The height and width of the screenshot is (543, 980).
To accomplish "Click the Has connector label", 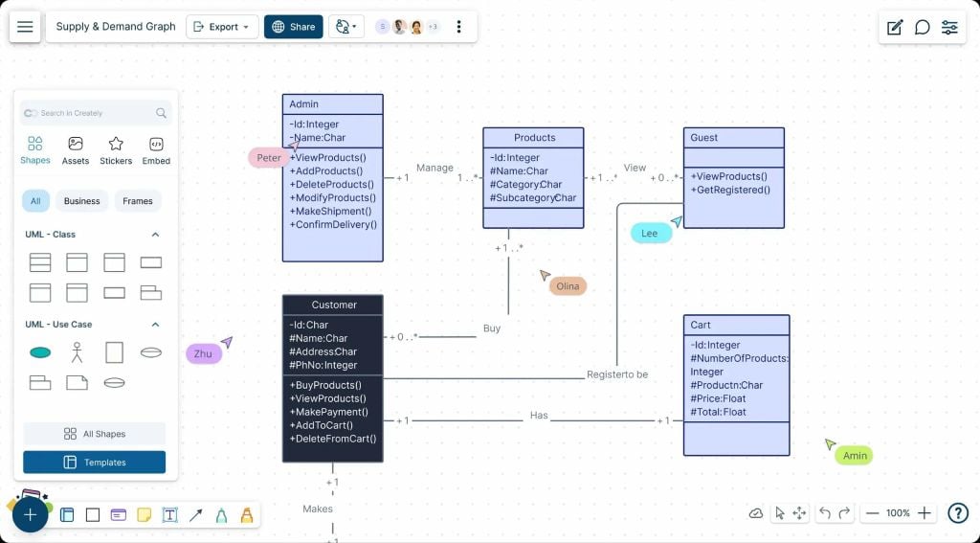I will click(539, 415).
